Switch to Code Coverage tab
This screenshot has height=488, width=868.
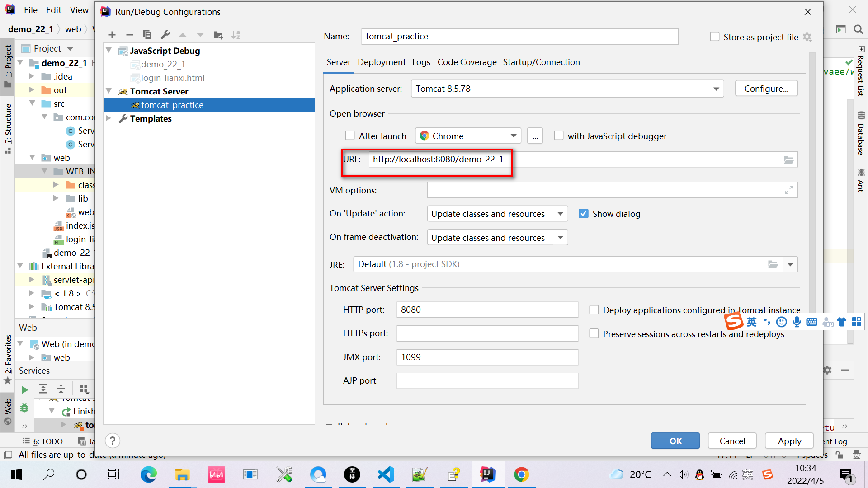pos(467,62)
